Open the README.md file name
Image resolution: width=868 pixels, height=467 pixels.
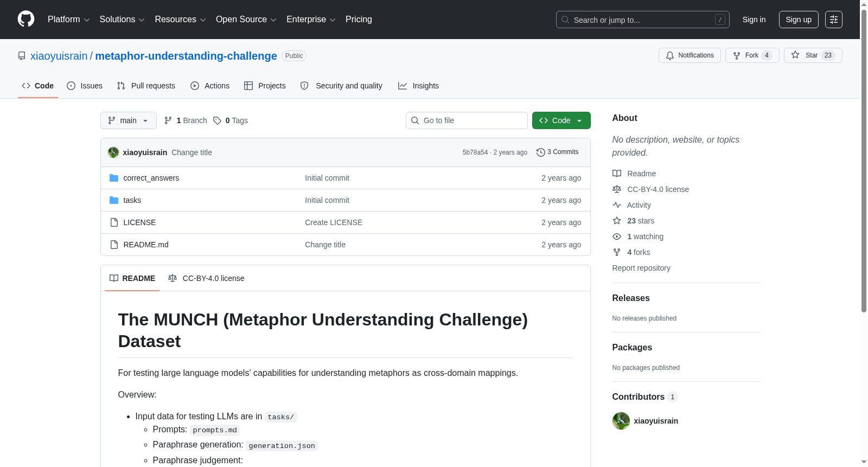tap(146, 245)
